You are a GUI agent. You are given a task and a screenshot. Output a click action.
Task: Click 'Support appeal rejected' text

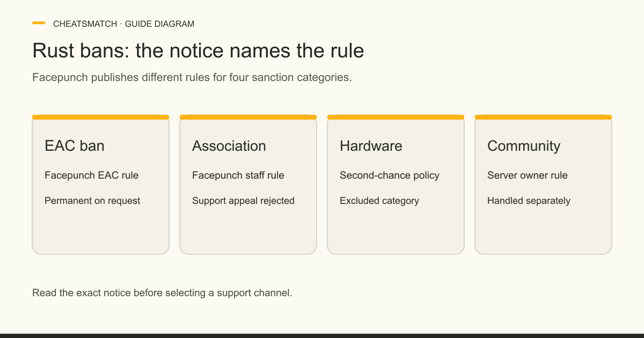click(243, 201)
